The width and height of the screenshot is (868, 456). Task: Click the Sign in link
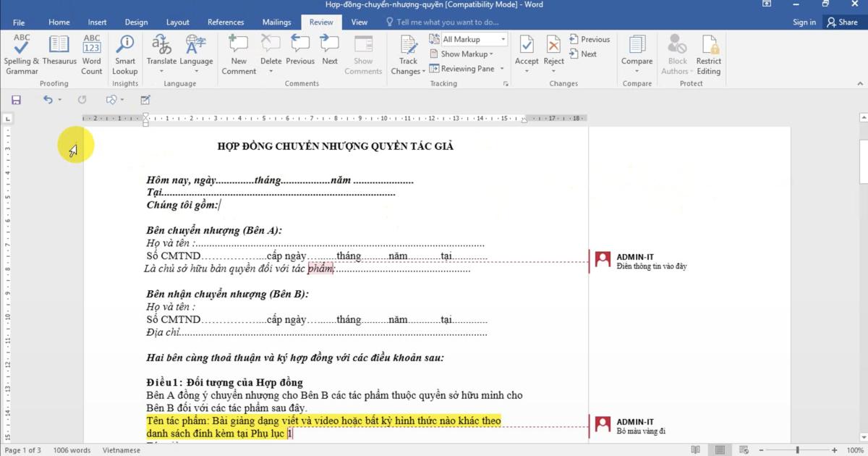(804, 22)
